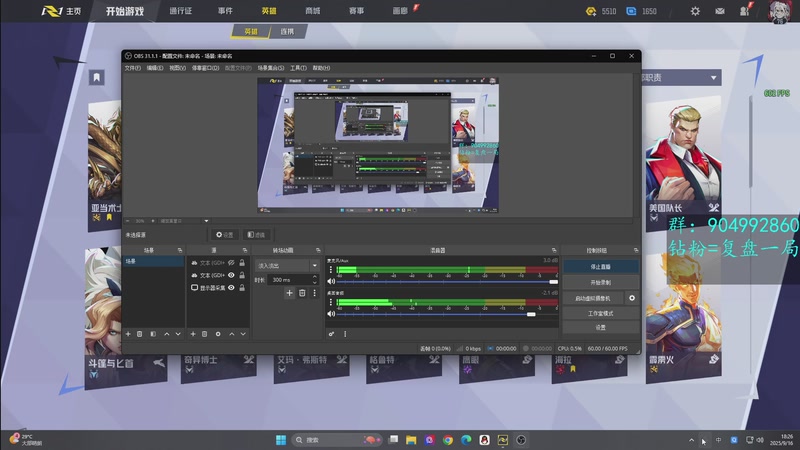
Task: Toggle lock on second text GDI+ source
Action: pyautogui.click(x=242, y=276)
